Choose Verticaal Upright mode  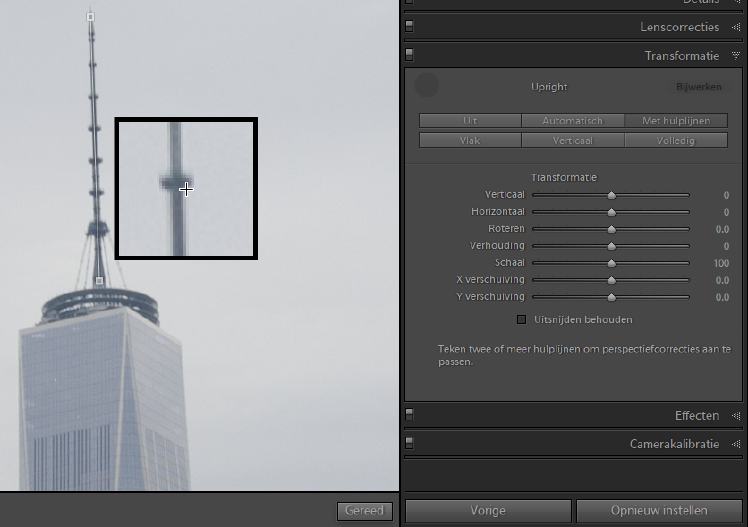click(x=572, y=140)
